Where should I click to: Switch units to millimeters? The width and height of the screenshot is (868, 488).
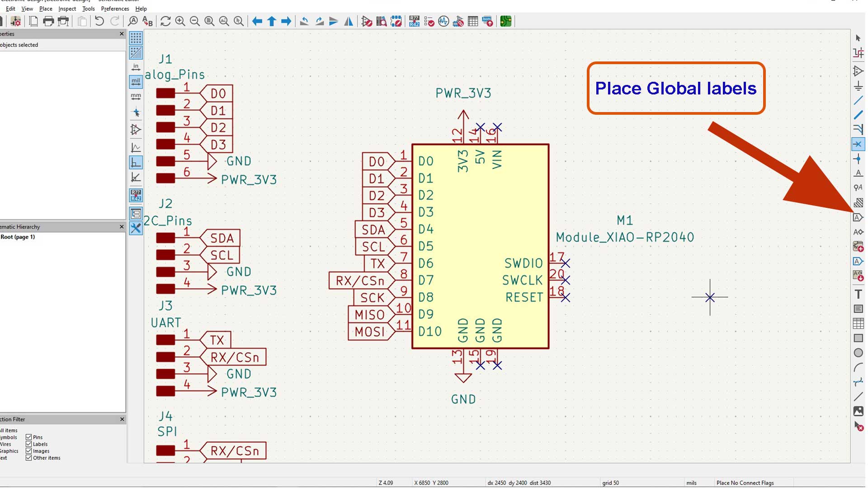[136, 97]
